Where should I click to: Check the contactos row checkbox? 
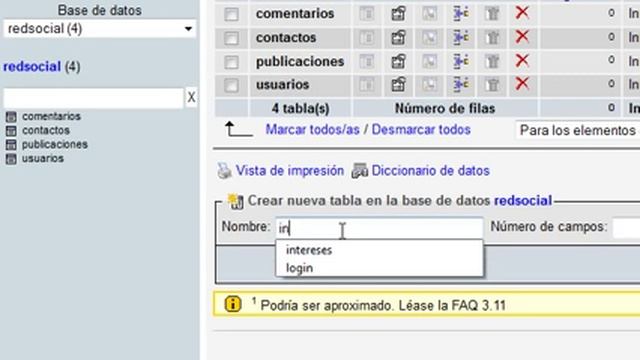tap(231, 38)
